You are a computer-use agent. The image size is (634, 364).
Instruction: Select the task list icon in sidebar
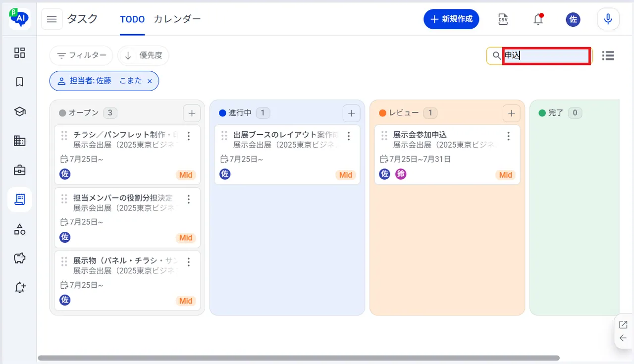click(19, 200)
